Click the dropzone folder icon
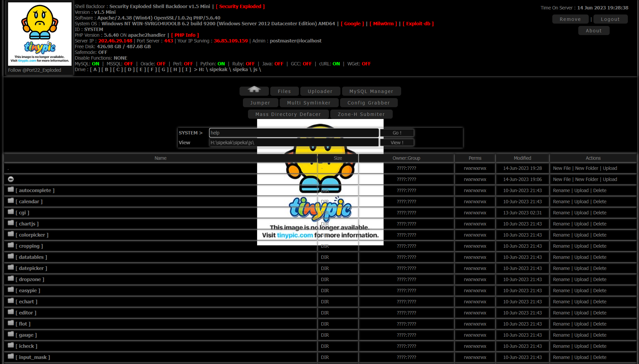This screenshot has width=639, height=364. click(x=11, y=279)
